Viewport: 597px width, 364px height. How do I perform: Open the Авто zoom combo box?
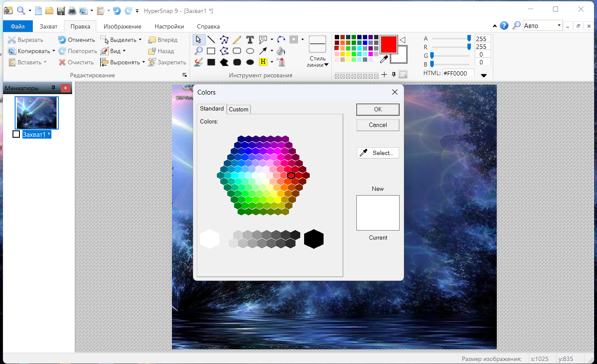pos(559,25)
